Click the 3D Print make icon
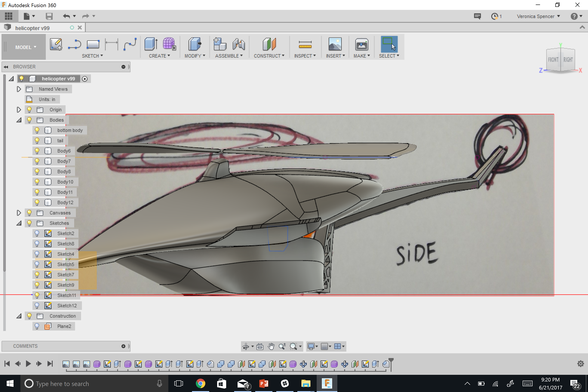588x392 pixels. [x=362, y=44]
